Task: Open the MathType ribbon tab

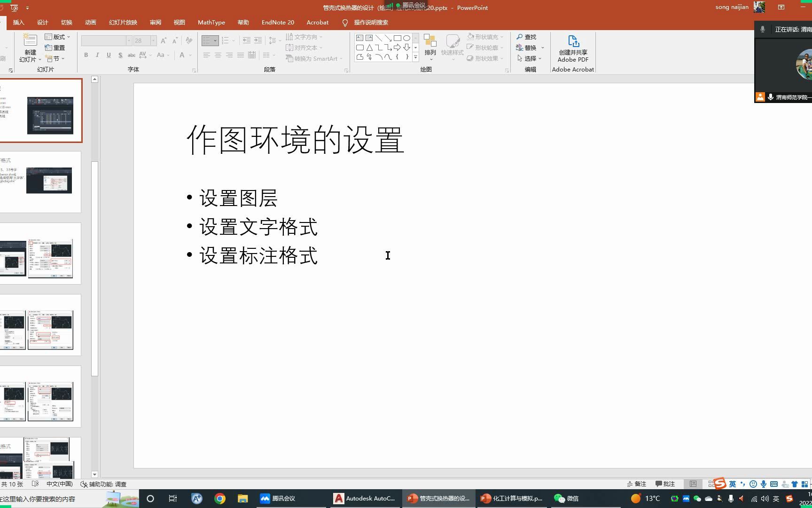Action: tap(211, 22)
